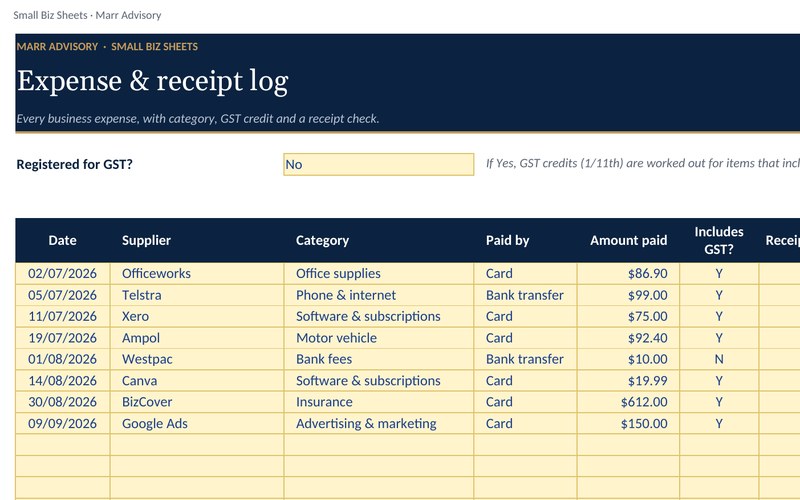Select the $19.99 amount cell
Image resolution: width=800 pixels, height=500 pixels.
click(629, 381)
